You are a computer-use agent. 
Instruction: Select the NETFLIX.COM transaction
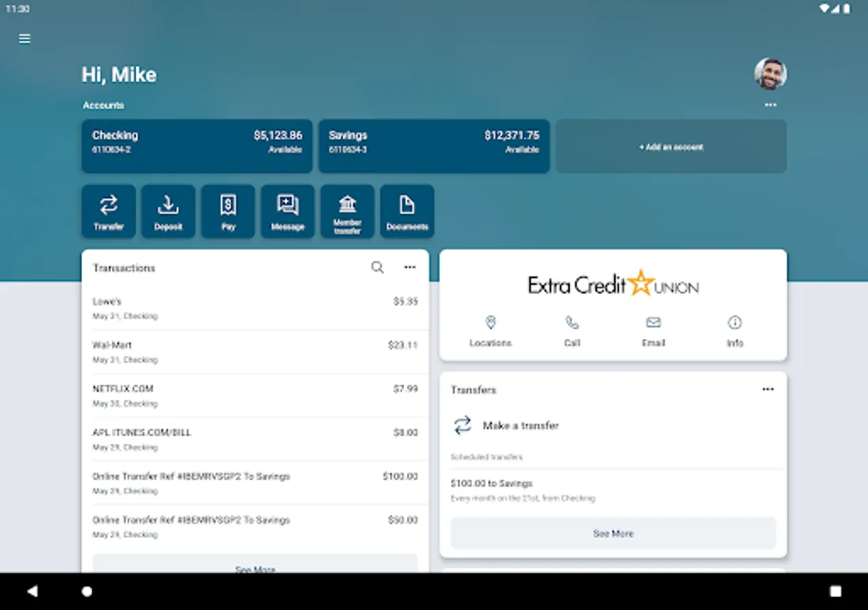click(255, 396)
